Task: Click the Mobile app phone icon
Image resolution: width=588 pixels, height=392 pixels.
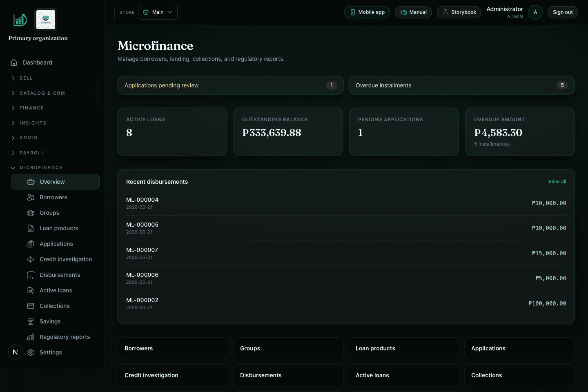Action: click(x=353, y=12)
